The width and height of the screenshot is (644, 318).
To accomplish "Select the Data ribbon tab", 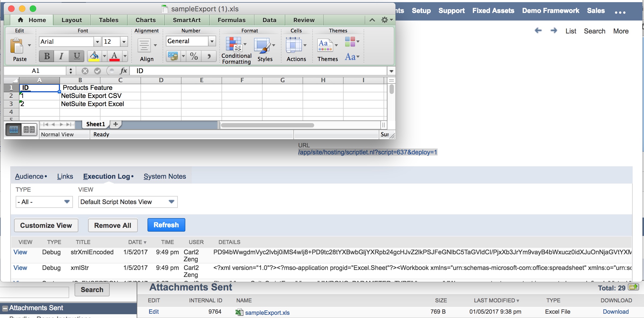I will click(269, 20).
